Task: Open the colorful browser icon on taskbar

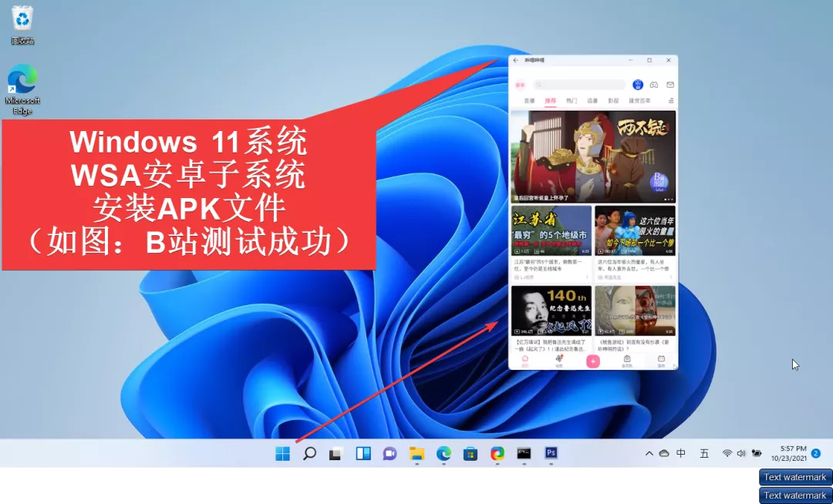Action: (x=497, y=454)
